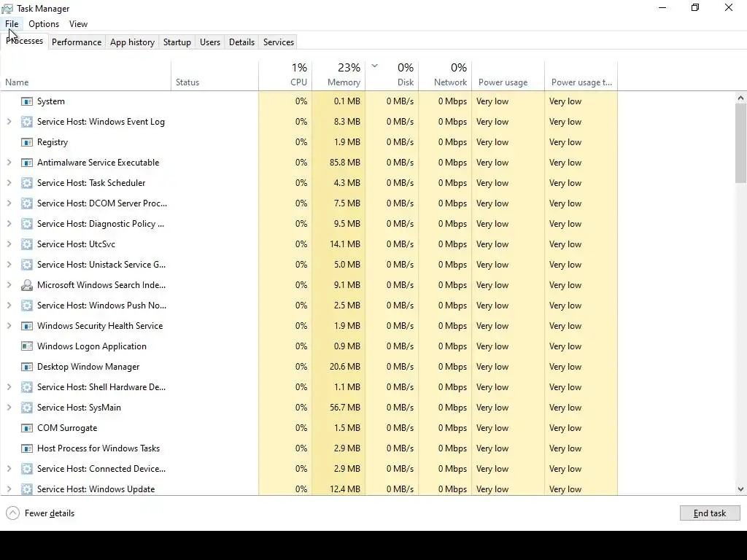Click the Service Host: Connected Device gear icon
747x560 pixels.
point(27,469)
